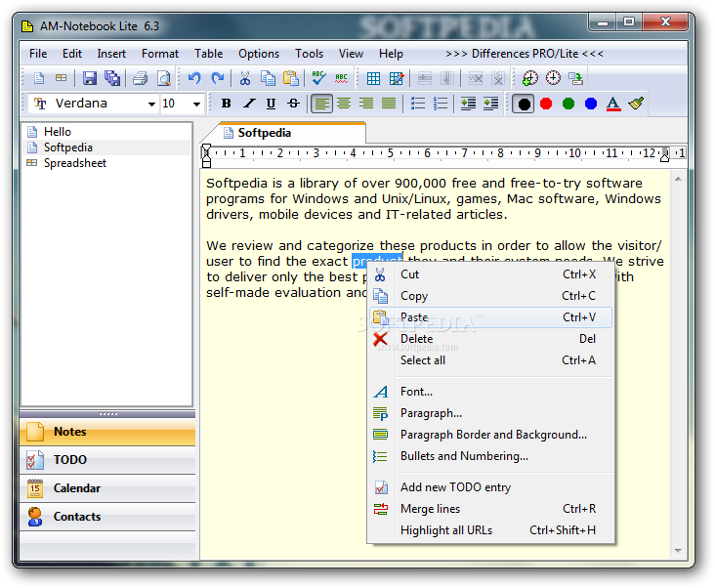Toggle Strikethrough formatting

point(293,104)
